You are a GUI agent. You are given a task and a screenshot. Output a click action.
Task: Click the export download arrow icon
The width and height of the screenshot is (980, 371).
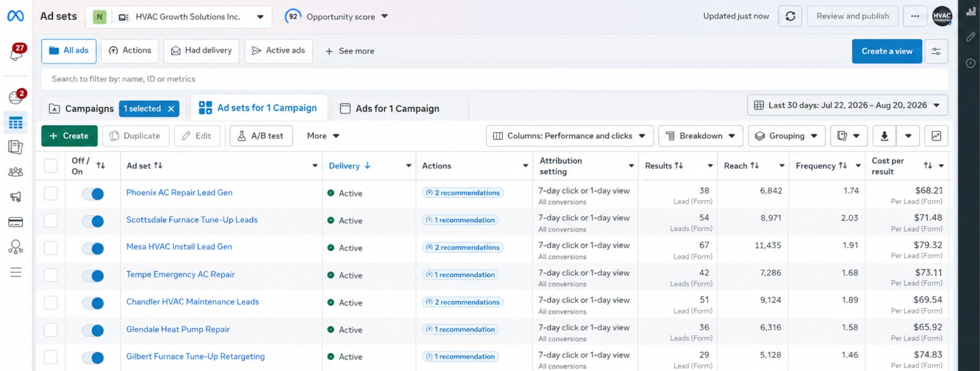[x=884, y=136]
